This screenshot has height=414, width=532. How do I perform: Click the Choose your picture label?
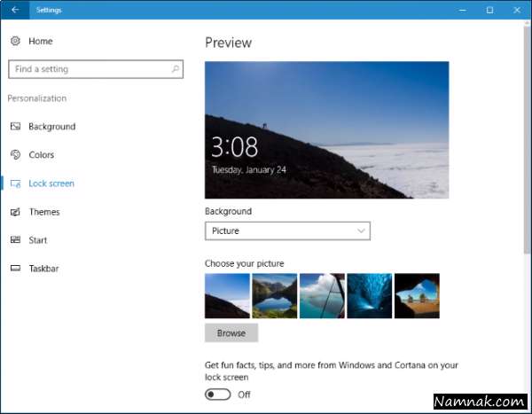245,263
